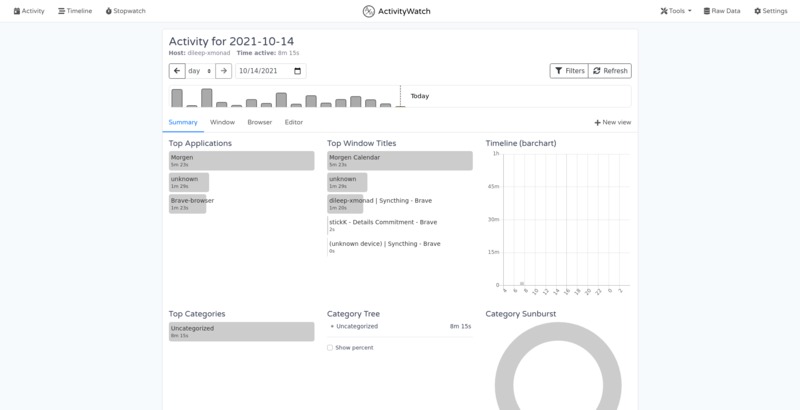Viewport: 800px width, 410px height.
Task: Click (unknown device) Syncthing window title
Action: click(x=384, y=246)
